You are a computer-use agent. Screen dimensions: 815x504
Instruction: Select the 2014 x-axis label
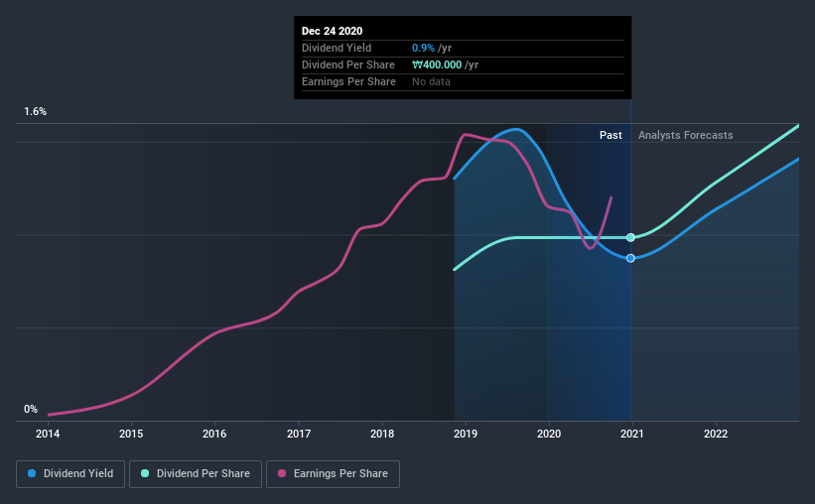(x=48, y=434)
